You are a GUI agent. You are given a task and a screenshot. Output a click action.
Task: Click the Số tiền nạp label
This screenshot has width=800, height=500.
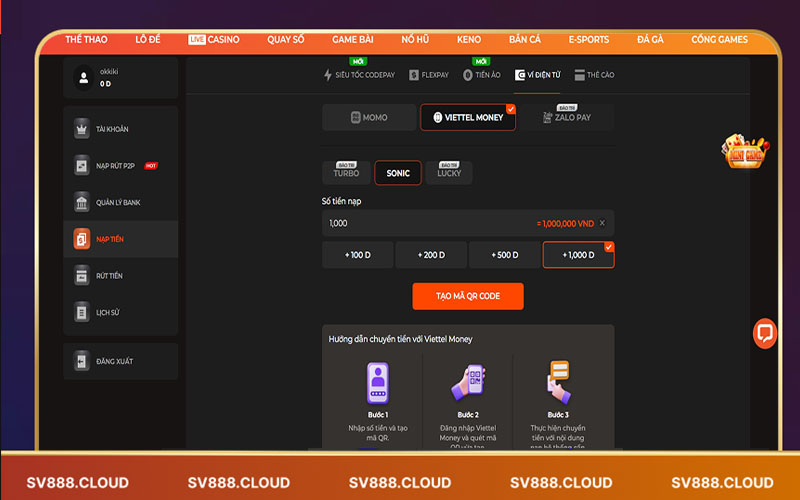[341, 201]
